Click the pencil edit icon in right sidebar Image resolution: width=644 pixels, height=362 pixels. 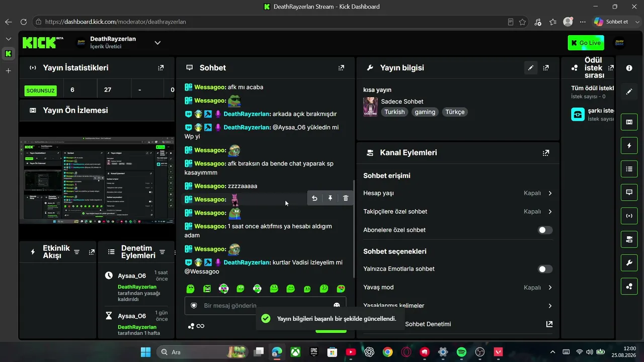629,92
